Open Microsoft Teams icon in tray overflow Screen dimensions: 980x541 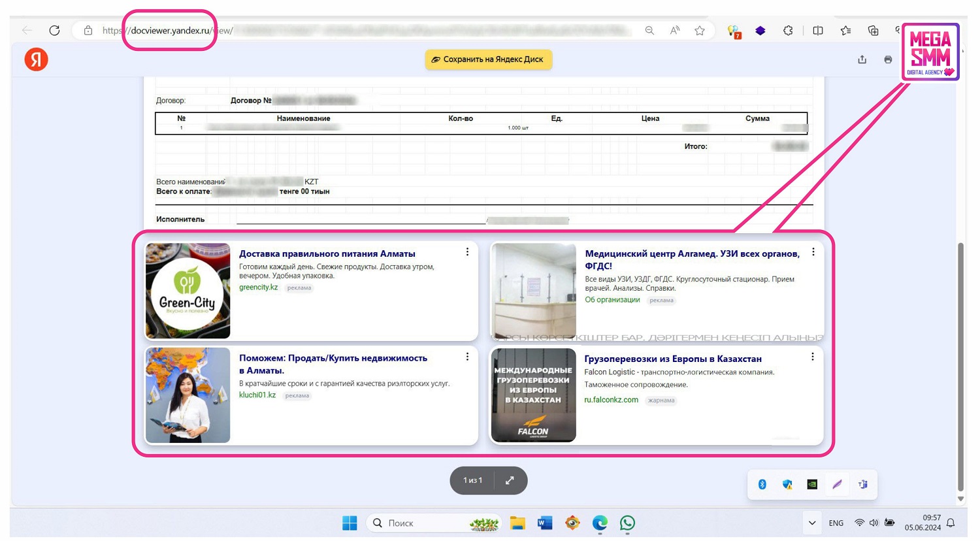click(862, 484)
